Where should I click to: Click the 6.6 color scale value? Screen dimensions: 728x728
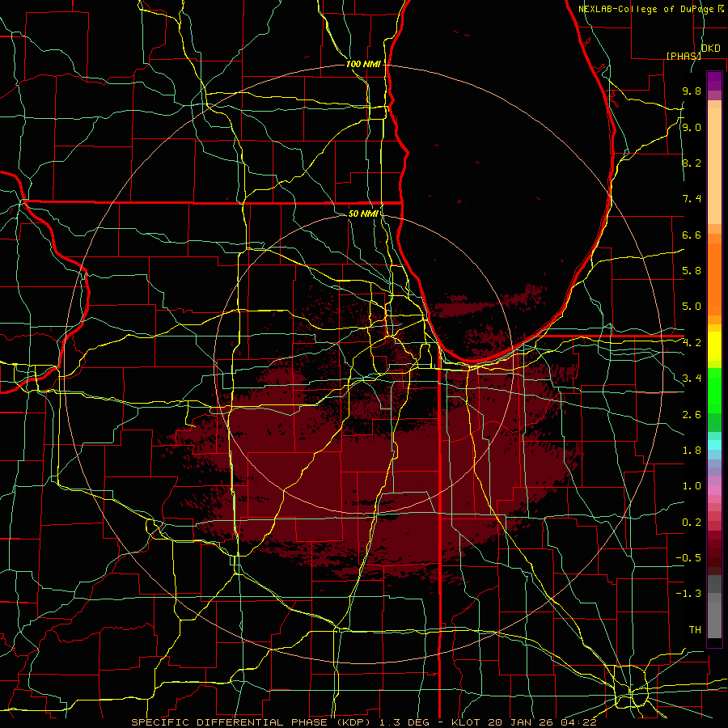coord(692,235)
